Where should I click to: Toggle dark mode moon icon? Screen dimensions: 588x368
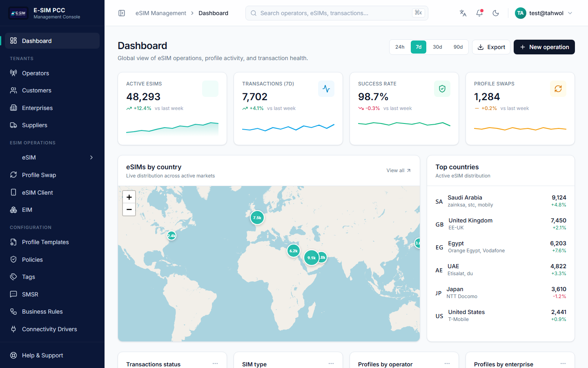point(496,13)
